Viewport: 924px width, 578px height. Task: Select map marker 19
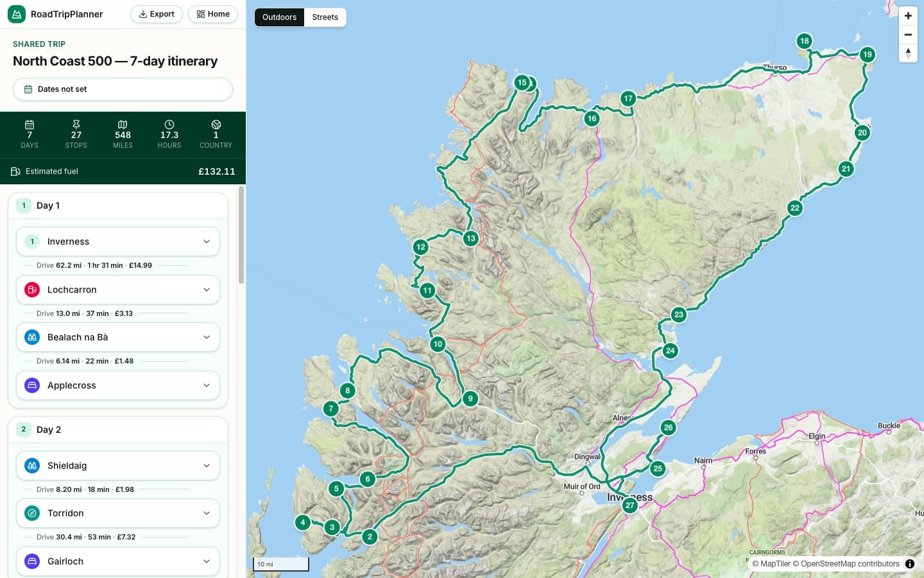pyautogui.click(x=868, y=55)
